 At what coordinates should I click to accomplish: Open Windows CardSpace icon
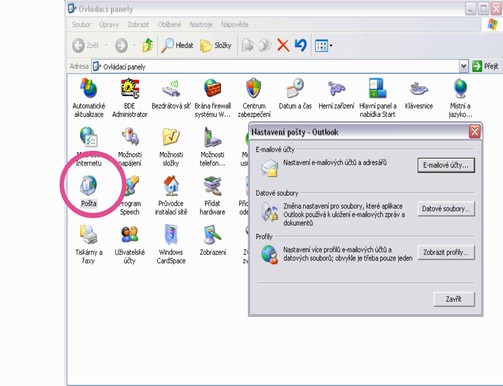coord(171,244)
